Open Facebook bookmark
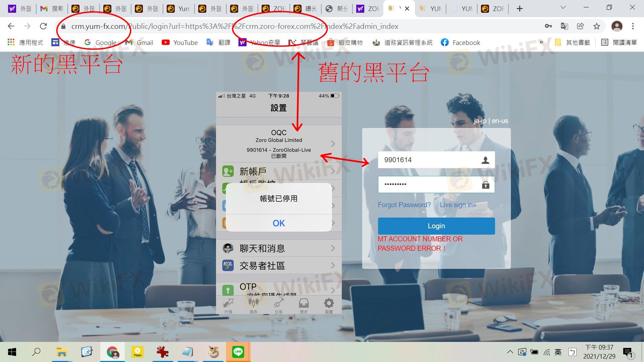This screenshot has width=644, height=362. (x=461, y=43)
